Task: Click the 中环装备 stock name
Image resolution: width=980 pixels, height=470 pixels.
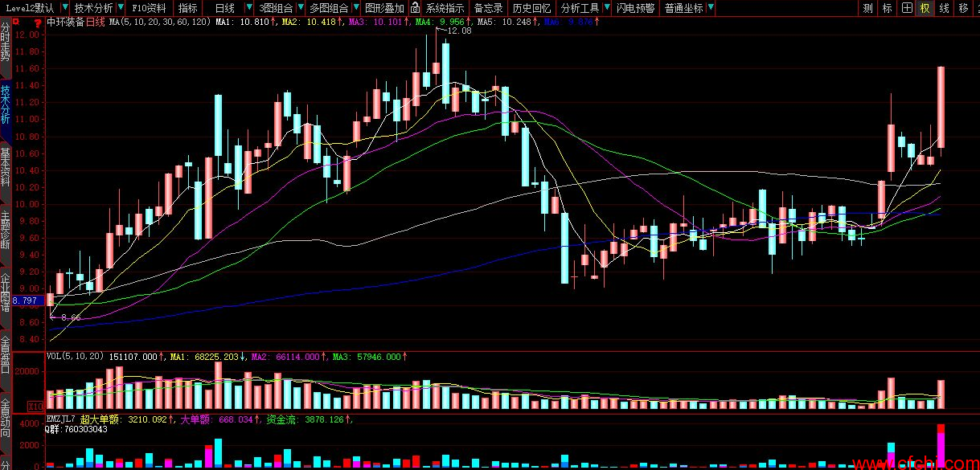Action: pos(66,22)
